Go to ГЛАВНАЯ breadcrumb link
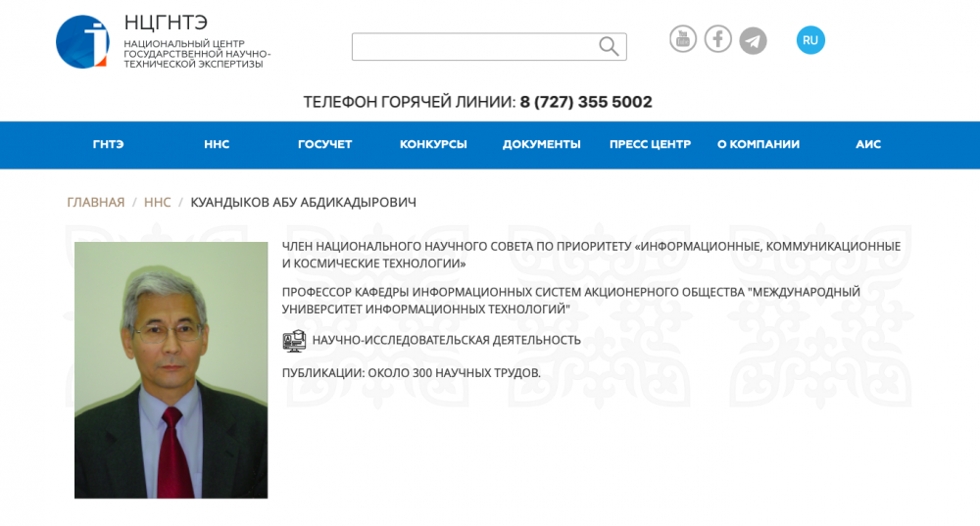980x526 pixels. pyautogui.click(x=96, y=203)
